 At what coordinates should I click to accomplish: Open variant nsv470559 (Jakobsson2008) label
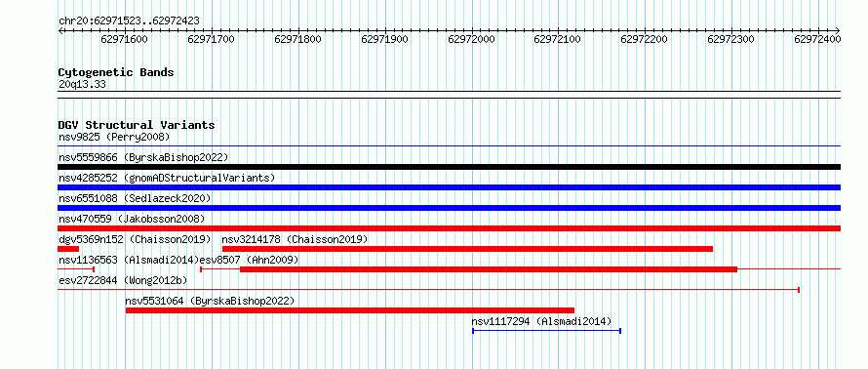point(132,219)
